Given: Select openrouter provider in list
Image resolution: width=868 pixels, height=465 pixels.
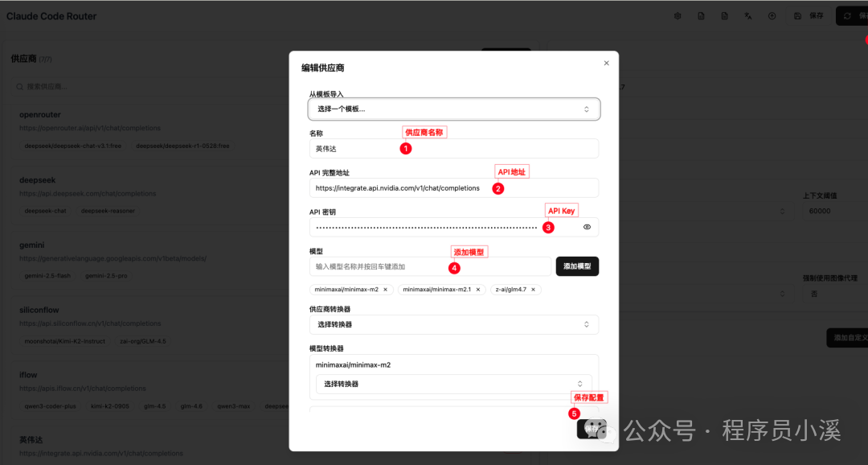Looking at the screenshot, I should click(x=40, y=115).
